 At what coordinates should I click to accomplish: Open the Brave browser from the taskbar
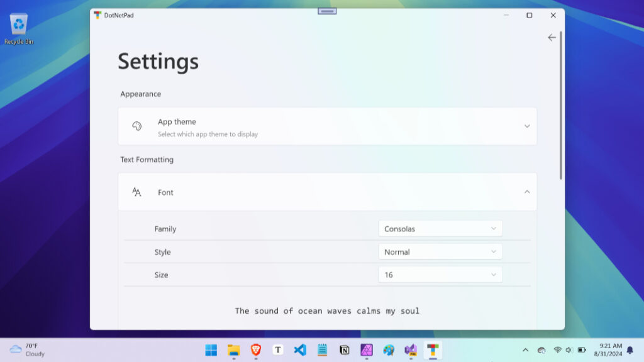point(256,350)
